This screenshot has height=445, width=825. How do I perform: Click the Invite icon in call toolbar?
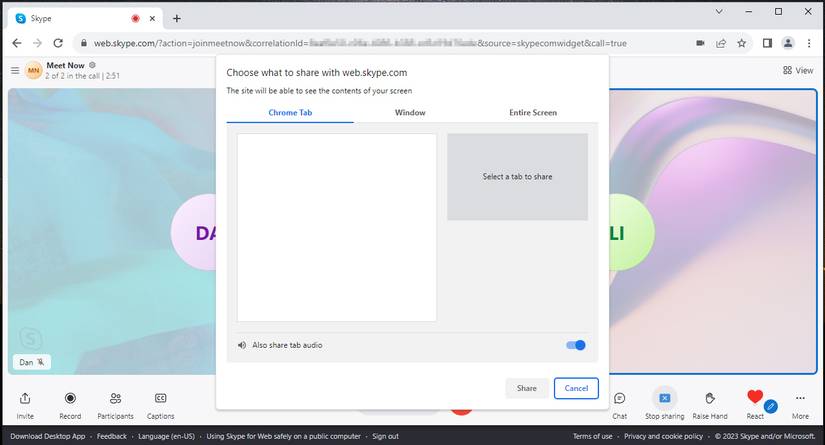click(25, 398)
